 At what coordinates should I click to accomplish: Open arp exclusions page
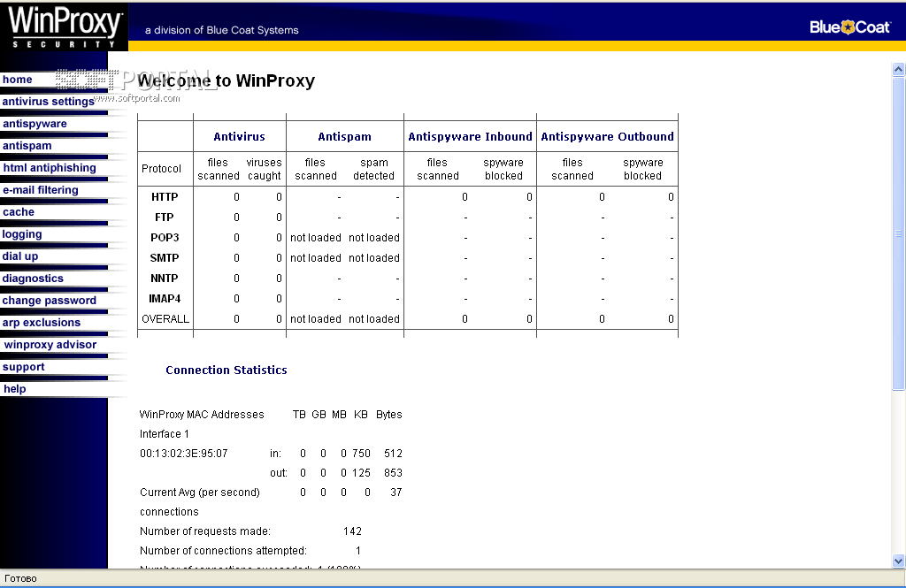pyautogui.click(x=42, y=323)
